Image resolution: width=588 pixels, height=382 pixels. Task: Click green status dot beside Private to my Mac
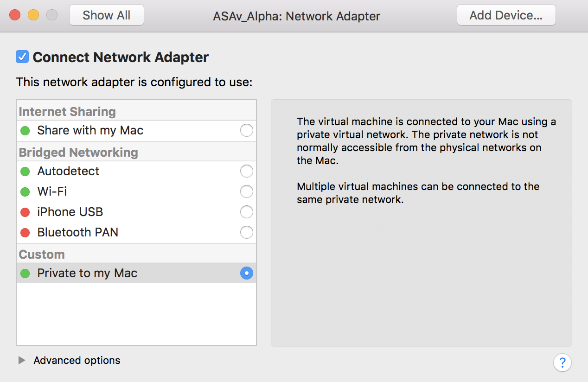[25, 274]
